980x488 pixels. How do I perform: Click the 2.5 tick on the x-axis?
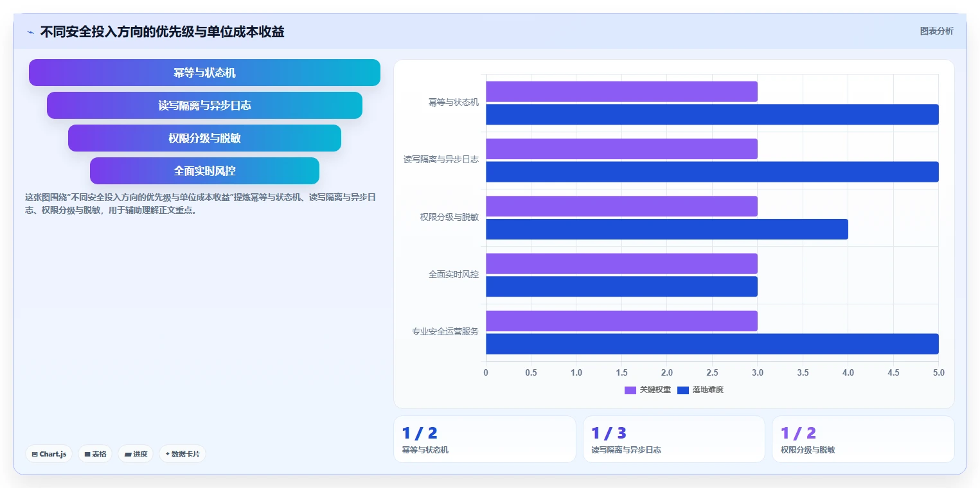712,372
